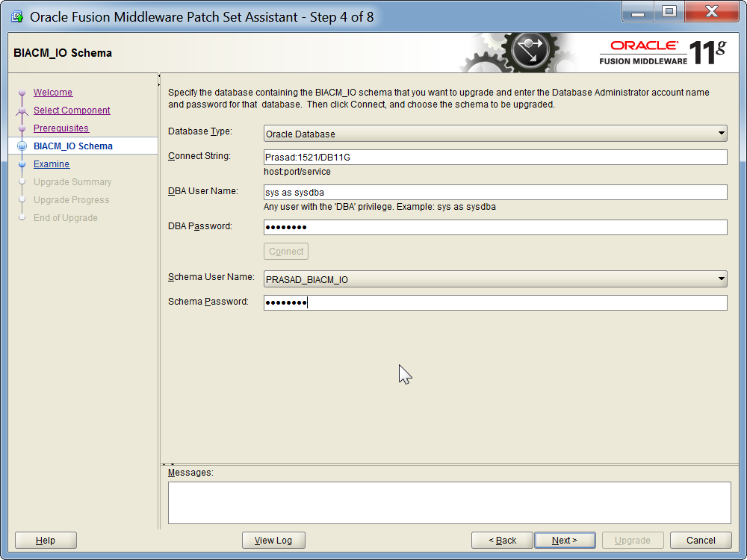Click the current BIACM_IO Schema step marker
Image resolution: width=747 pixels, height=560 pixels.
pyautogui.click(x=22, y=146)
